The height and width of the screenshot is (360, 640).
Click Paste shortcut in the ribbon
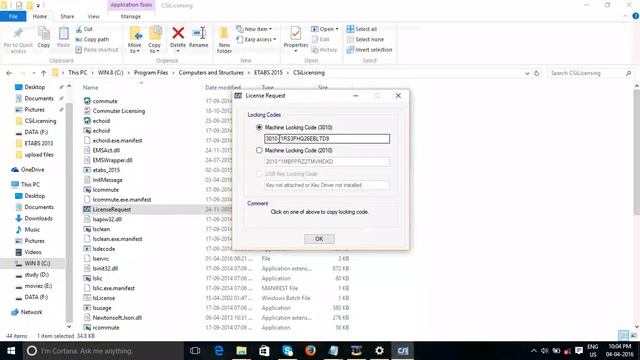coord(97,50)
